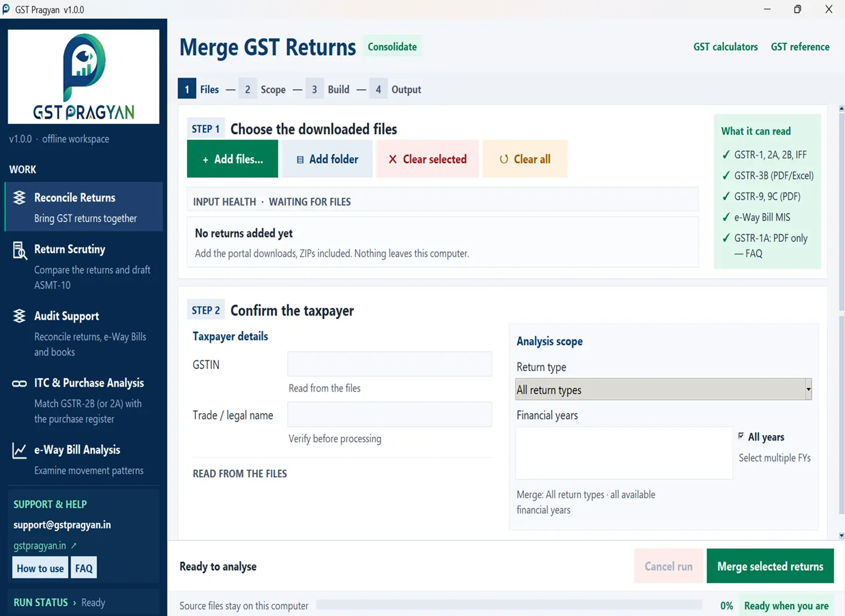Click 'Ready when you are' status label
The height and width of the screenshot is (616, 845).
[786, 606]
